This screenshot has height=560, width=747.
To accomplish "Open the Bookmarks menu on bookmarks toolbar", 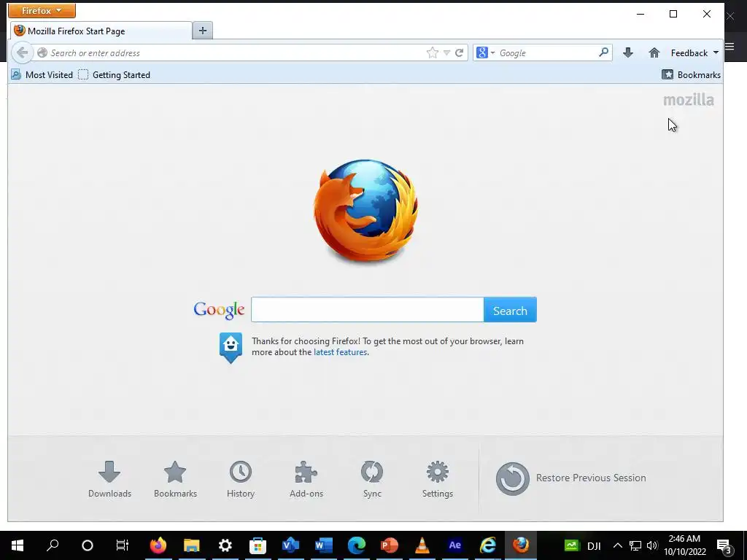I will tap(692, 75).
